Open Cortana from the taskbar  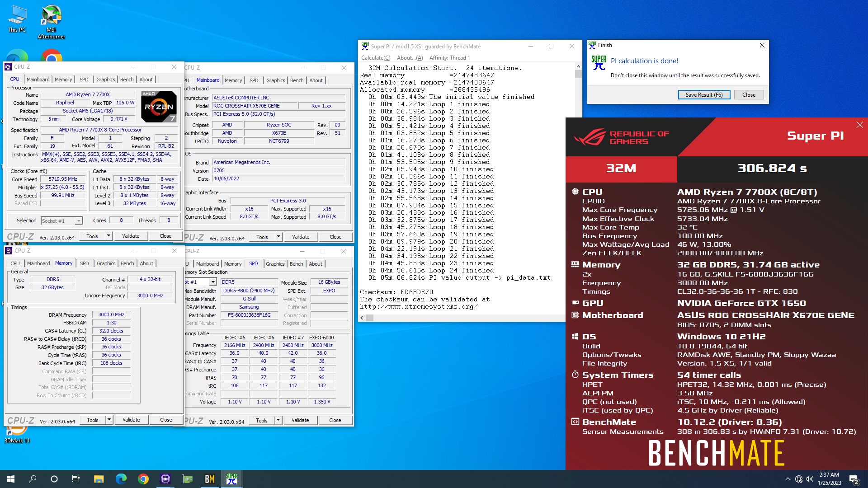54,479
